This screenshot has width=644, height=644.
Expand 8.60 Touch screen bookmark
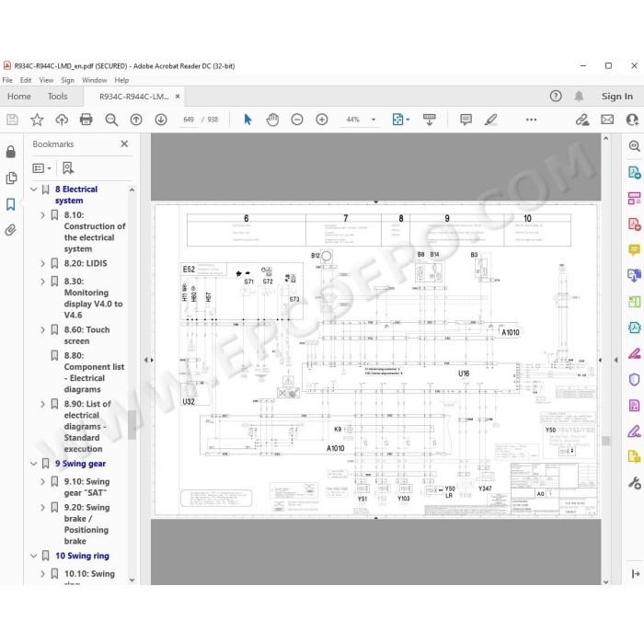coord(42,329)
